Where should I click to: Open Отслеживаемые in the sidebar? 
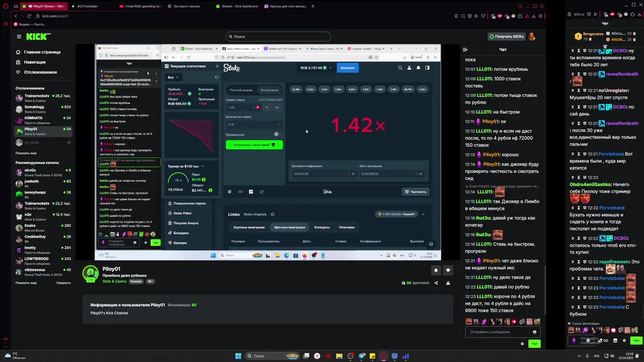click(36, 72)
